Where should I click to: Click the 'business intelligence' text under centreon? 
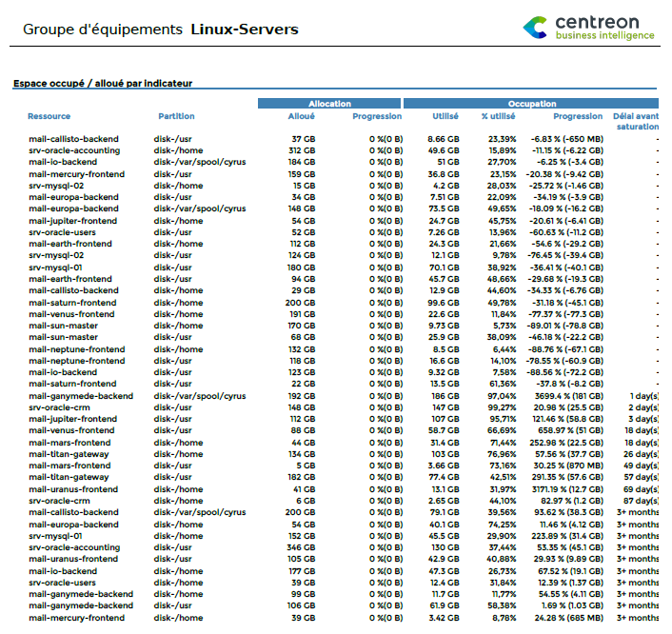pyautogui.click(x=604, y=36)
